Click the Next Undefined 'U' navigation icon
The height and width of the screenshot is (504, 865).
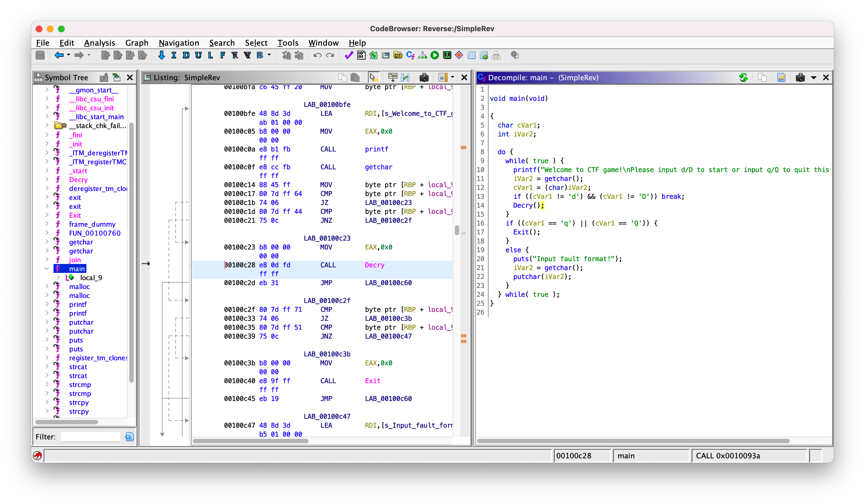coord(198,55)
